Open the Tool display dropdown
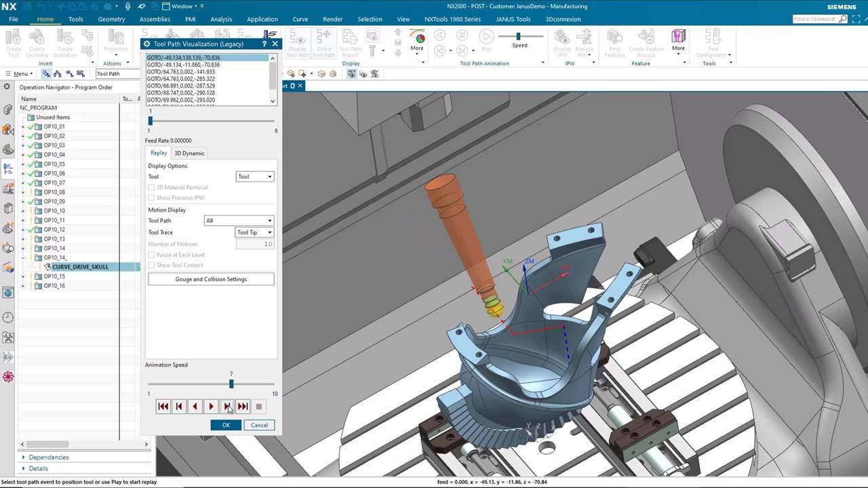This screenshot has height=488, width=868. [255, 177]
